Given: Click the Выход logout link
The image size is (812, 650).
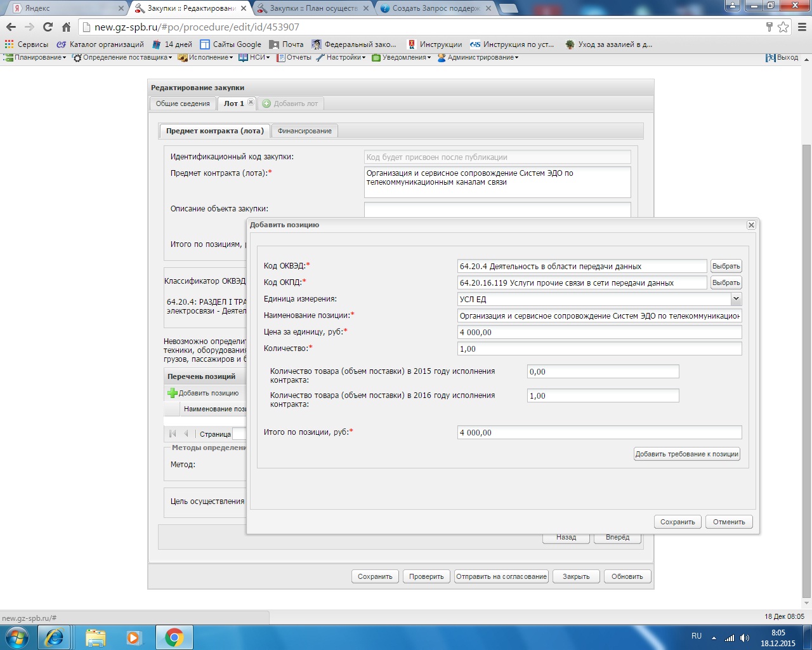Looking at the screenshot, I should [x=782, y=57].
